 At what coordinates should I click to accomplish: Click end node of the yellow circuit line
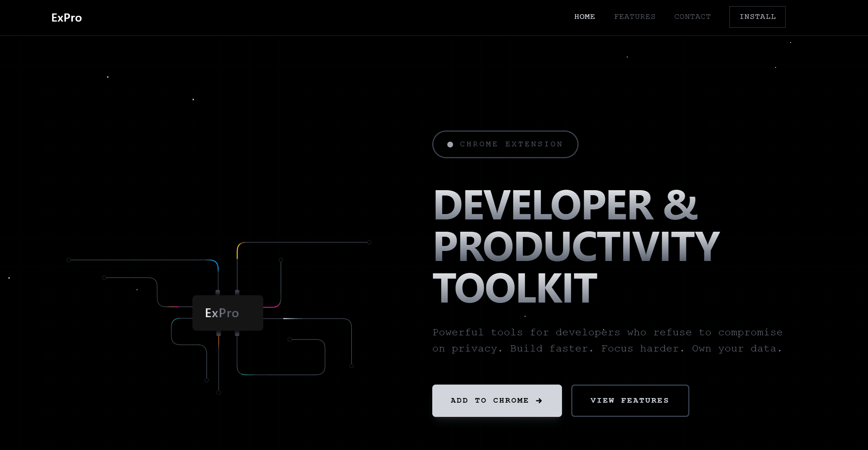pyautogui.click(x=369, y=242)
